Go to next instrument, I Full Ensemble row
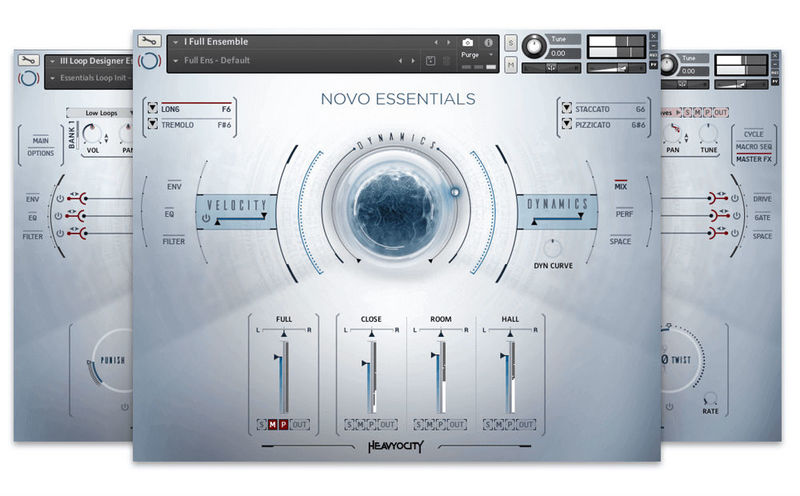Image resolution: width=800 pixels, height=496 pixels. click(448, 42)
